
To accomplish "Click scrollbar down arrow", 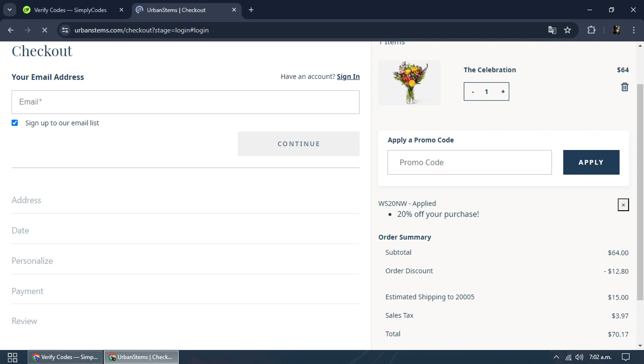I will (x=640, y=346).
